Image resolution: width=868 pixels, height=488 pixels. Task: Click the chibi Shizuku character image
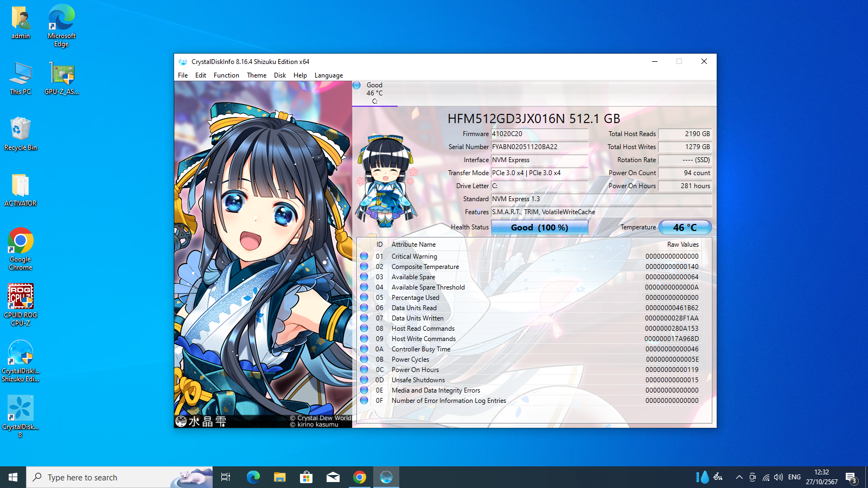click(x=386, y=182)
